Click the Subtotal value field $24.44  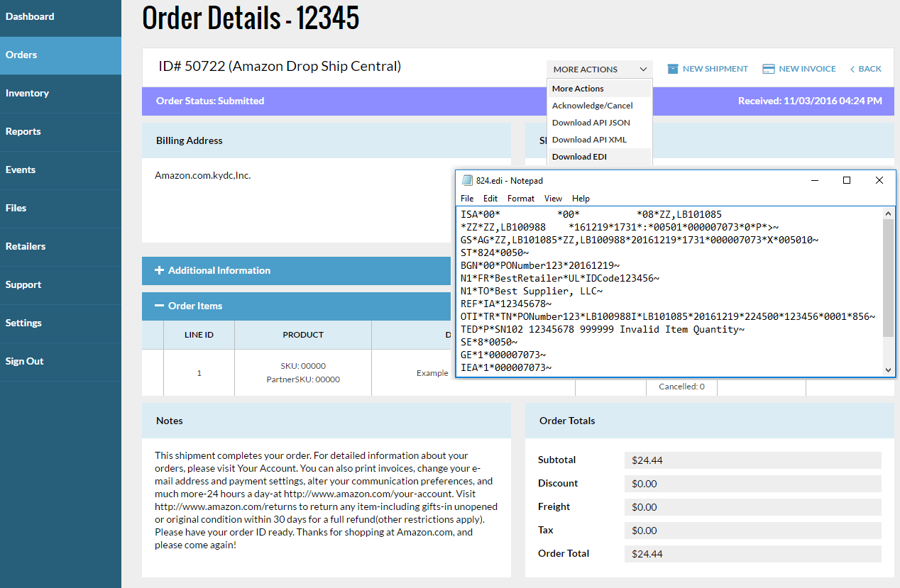click(x=753, y=460)
